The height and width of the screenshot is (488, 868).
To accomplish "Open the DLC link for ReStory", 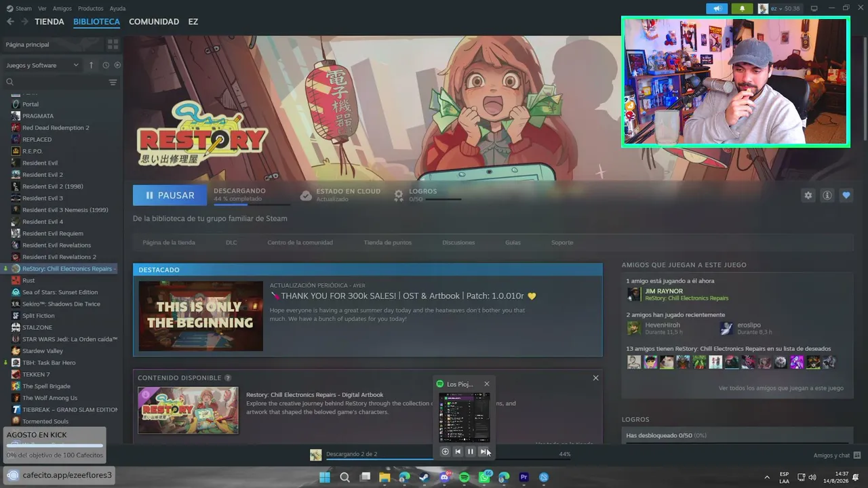I will point(231,242).
